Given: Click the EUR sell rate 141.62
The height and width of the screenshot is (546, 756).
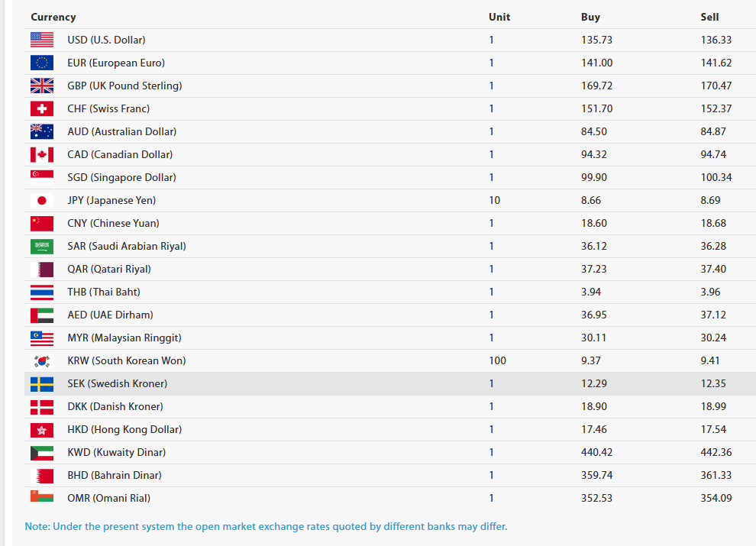Looking at the screenshot, I should click(716, 63).
